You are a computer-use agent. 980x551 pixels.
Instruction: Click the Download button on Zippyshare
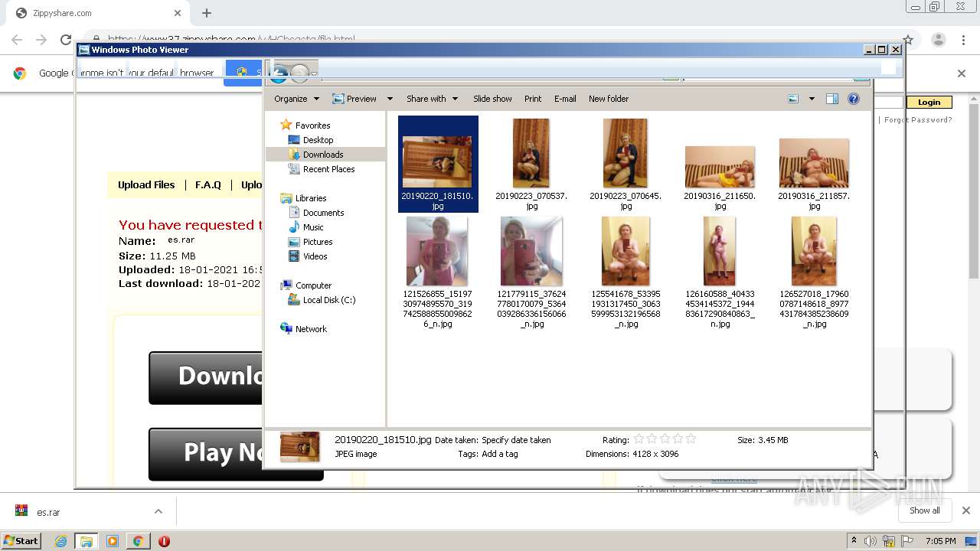pyautogui.click(x=206, y=377)
